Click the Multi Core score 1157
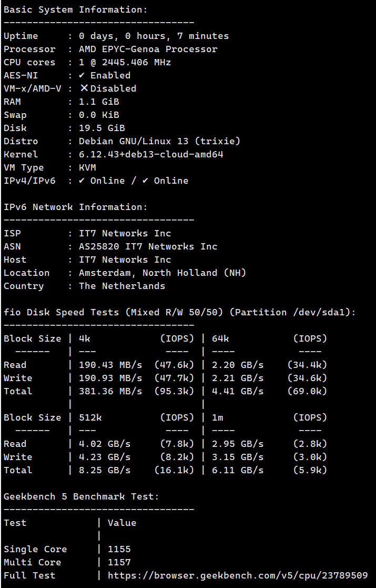Image resolution: width=376 pixels, height=588 pixels. coord(119,562)
